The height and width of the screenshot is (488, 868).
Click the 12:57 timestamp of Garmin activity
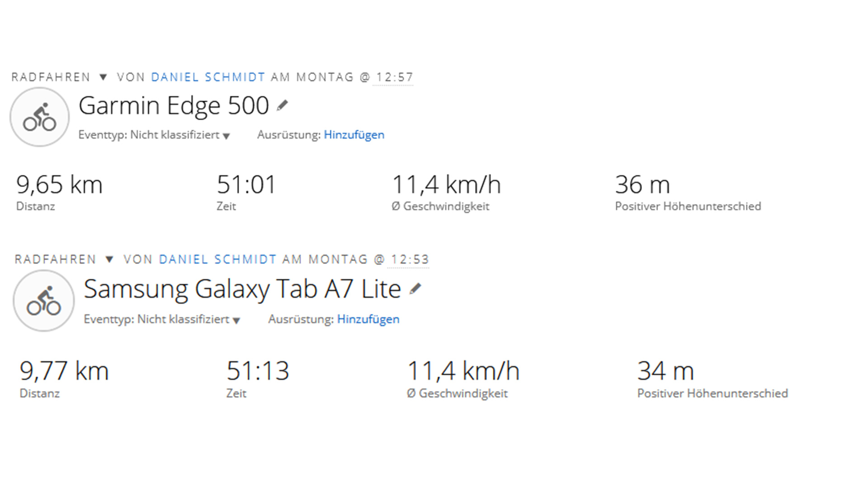(x=395, y=77)
